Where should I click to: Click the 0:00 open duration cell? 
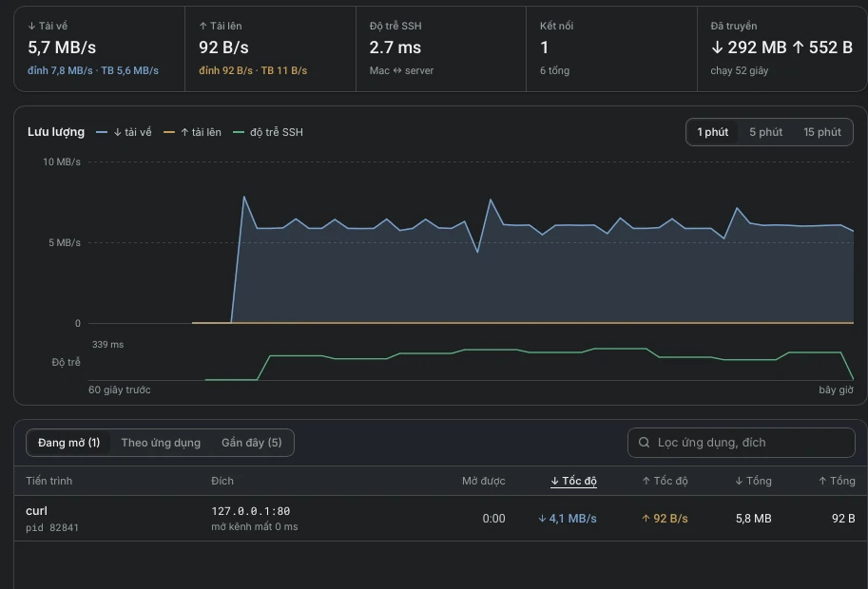493,519
